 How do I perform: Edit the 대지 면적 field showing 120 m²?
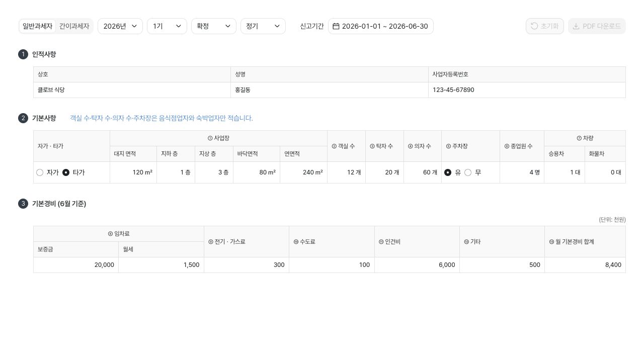pos(133,172)
